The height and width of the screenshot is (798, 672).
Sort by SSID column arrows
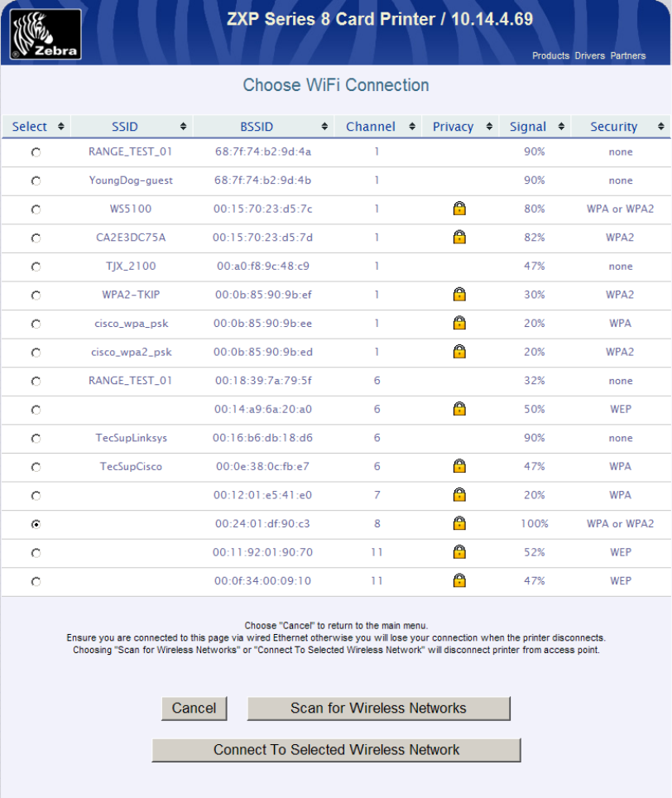coord(183,126)
